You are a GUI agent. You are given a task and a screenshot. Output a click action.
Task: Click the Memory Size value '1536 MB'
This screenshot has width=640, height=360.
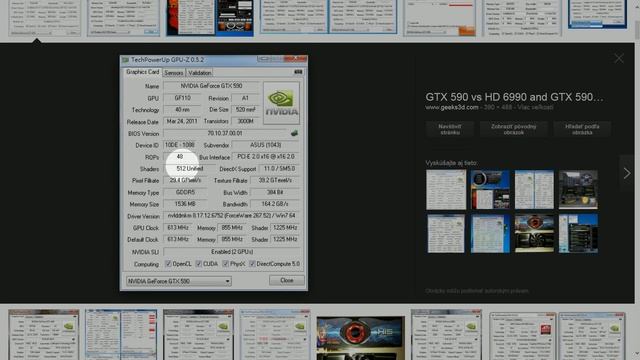(x=185, y=204)
